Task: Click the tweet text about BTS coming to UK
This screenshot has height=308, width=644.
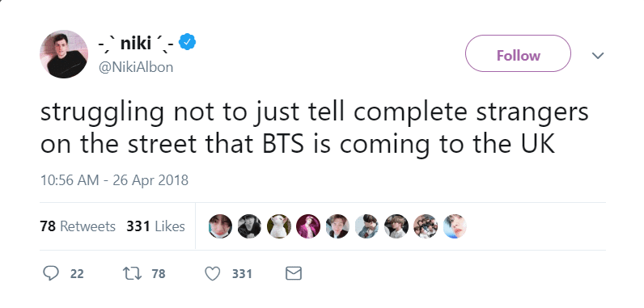Action: point(314,128)
